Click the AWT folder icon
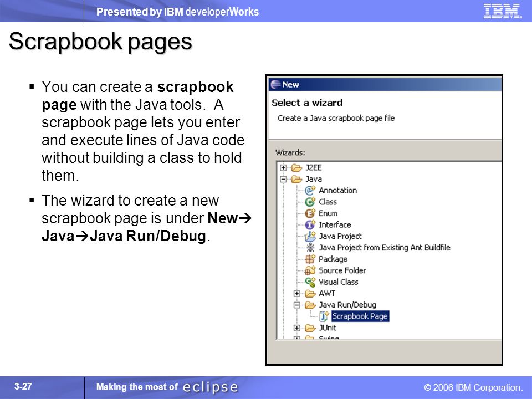This screenshot has width=532, height=399. point(310,294)
